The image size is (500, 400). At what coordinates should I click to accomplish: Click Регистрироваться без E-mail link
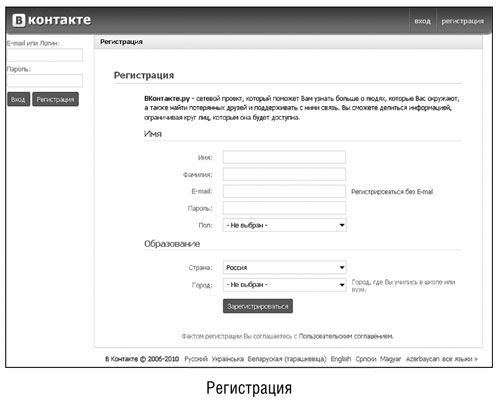point(392,192)
